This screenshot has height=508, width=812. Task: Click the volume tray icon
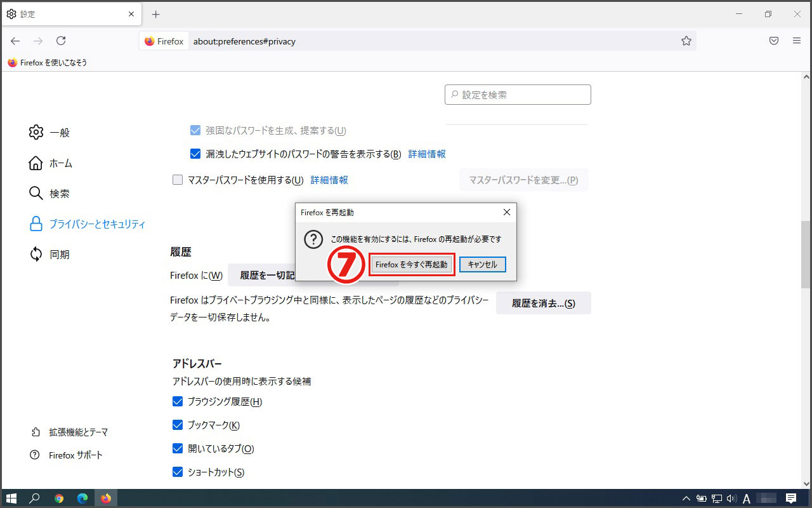click(731, 498)
